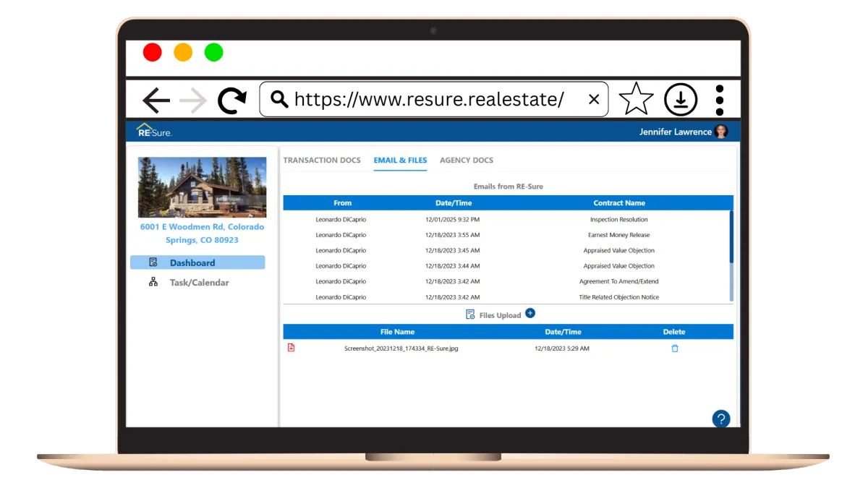Viewport: 868px width, 488px height.
Task: Click the File Name column header
Action: tap(398, 332)
